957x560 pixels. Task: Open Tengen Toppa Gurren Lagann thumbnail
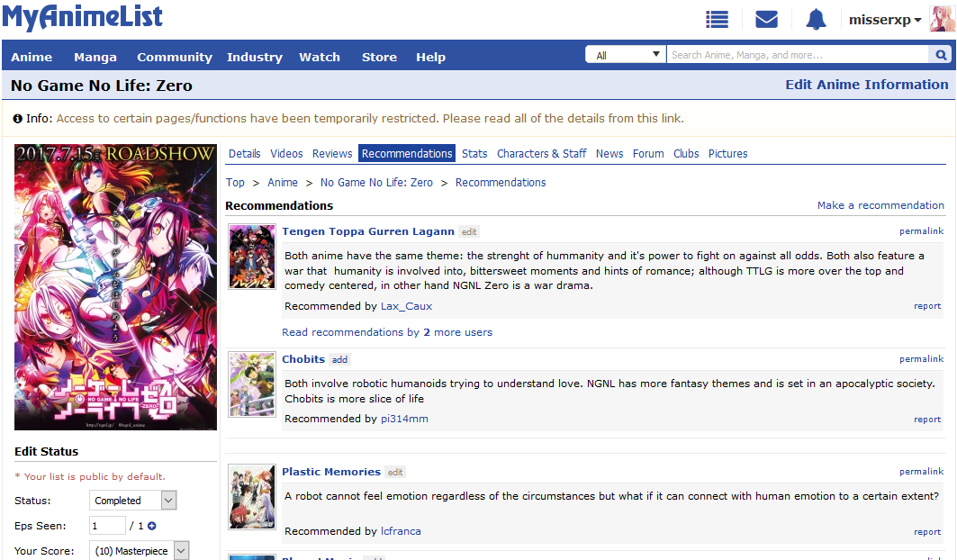pos(252,257)
